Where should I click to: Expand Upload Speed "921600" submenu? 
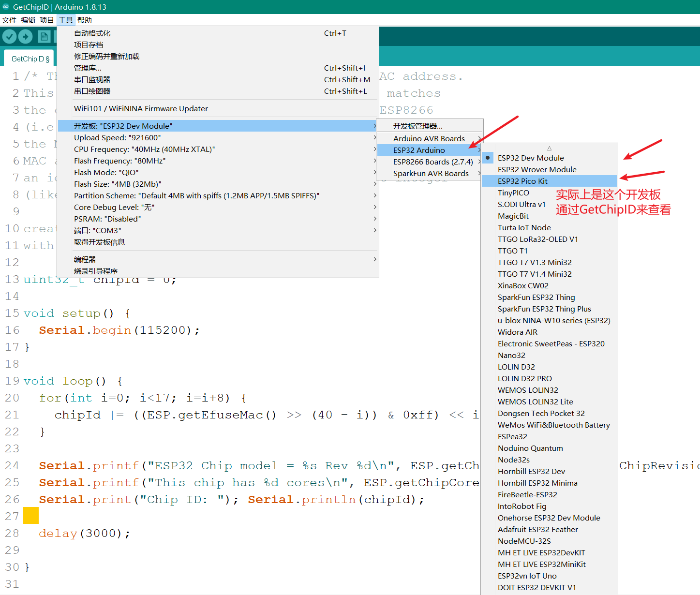(218, 137)
